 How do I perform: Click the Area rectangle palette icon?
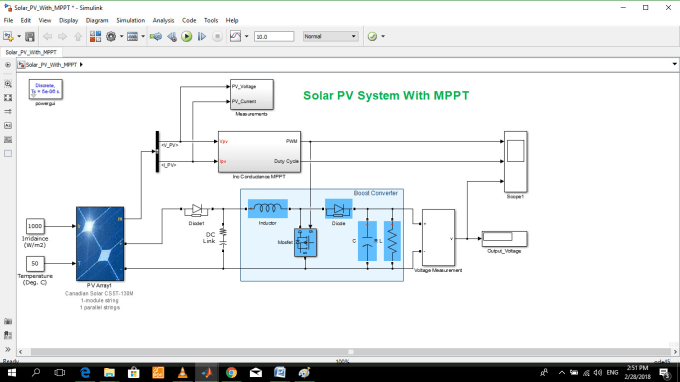coord(8,153)
